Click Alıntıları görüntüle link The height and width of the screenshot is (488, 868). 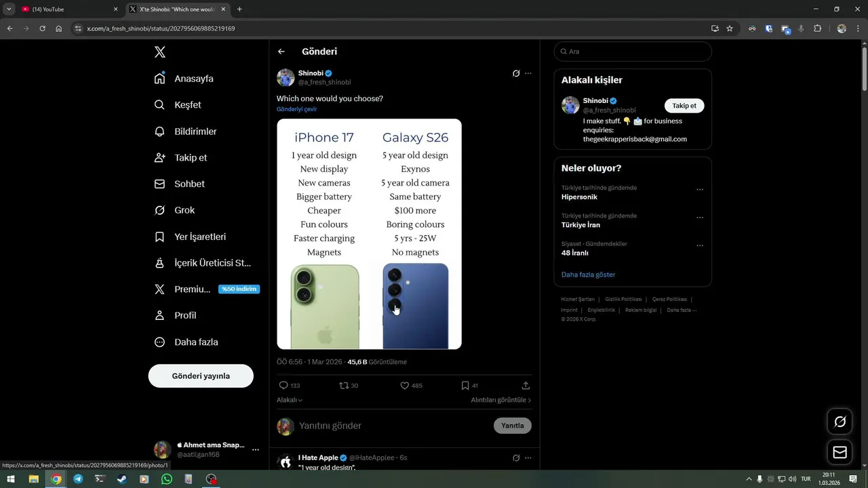(501, 400)
